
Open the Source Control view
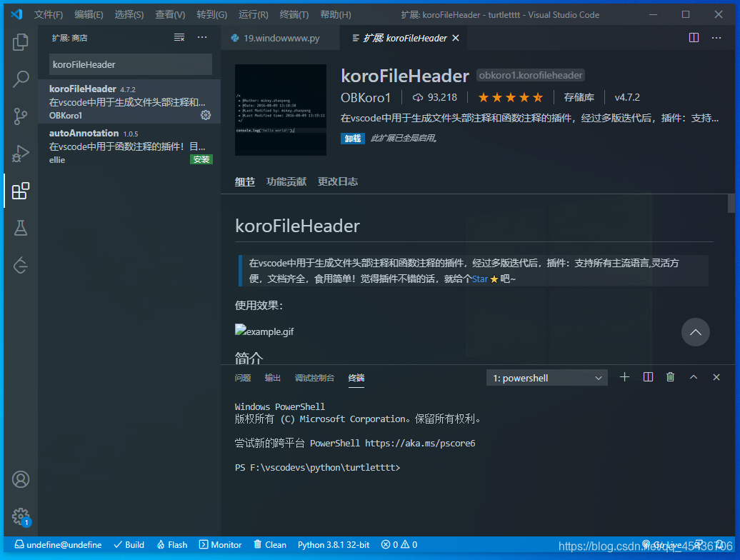coord(20,116)
